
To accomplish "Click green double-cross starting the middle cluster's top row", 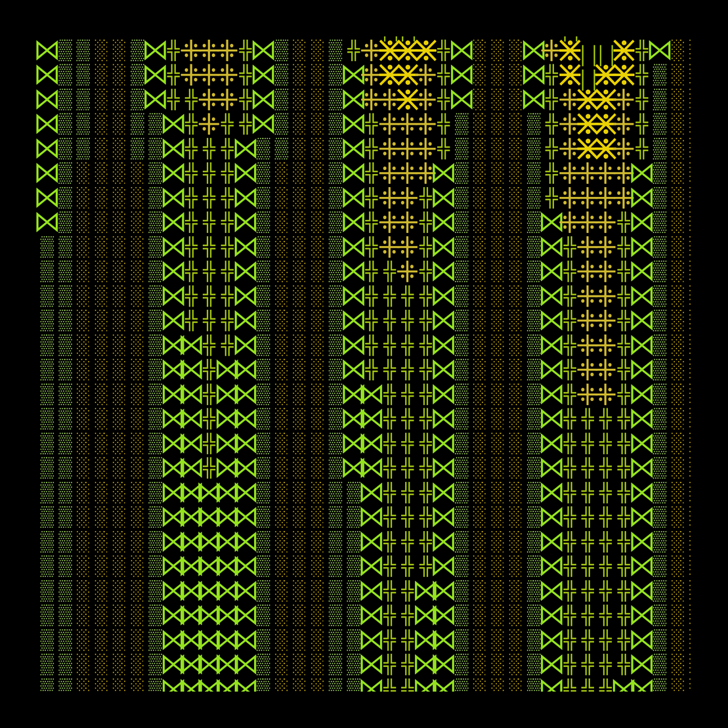I will pos(354,51).
